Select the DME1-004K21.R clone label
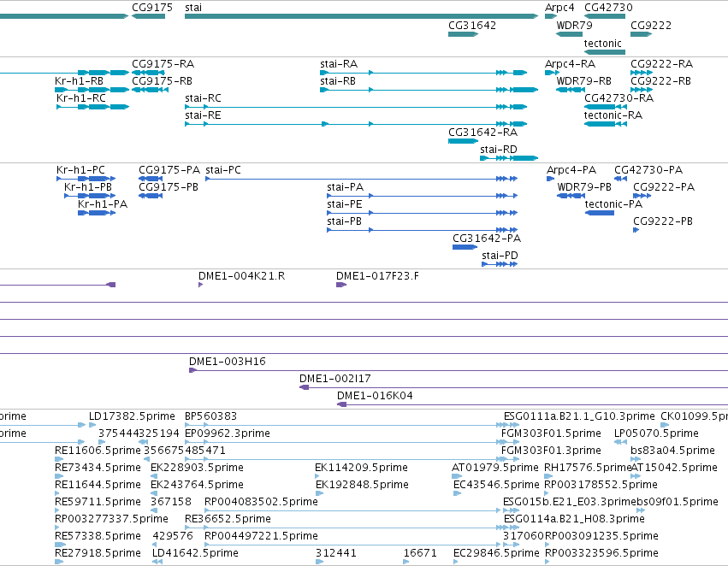Screen dimensions: 728x566 [x=242, y=276]
